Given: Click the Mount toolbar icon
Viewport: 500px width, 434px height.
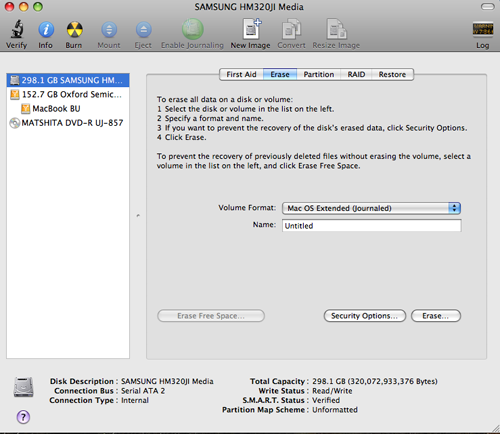Looking at the screenshot, I should pyautogui.click(x=109, y=29).
